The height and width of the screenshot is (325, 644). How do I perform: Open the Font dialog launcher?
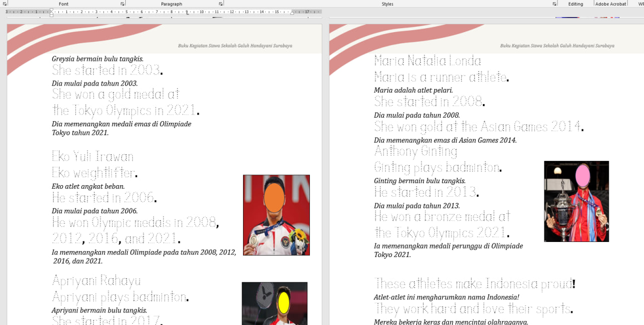[x=122, y=4]
